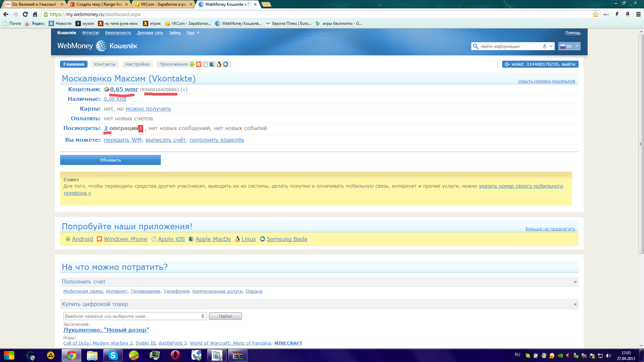Select the Настройки tab

pyautogui.click(x=138, y=64)
